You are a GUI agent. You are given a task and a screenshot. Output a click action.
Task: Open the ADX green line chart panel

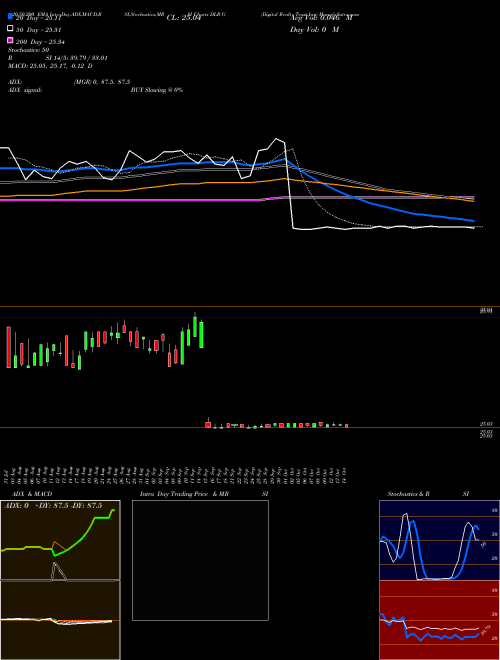[x=60, y=540]
